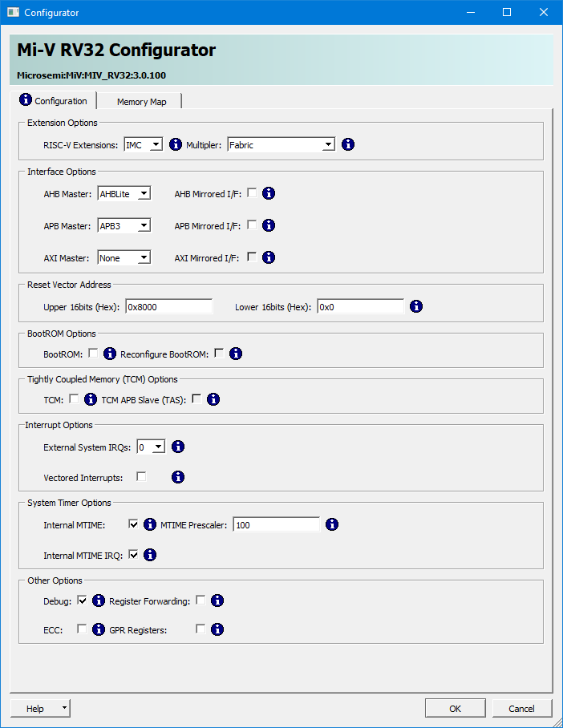
Task: Click info icon next to ECC checkbox
Action: (99, 629)
